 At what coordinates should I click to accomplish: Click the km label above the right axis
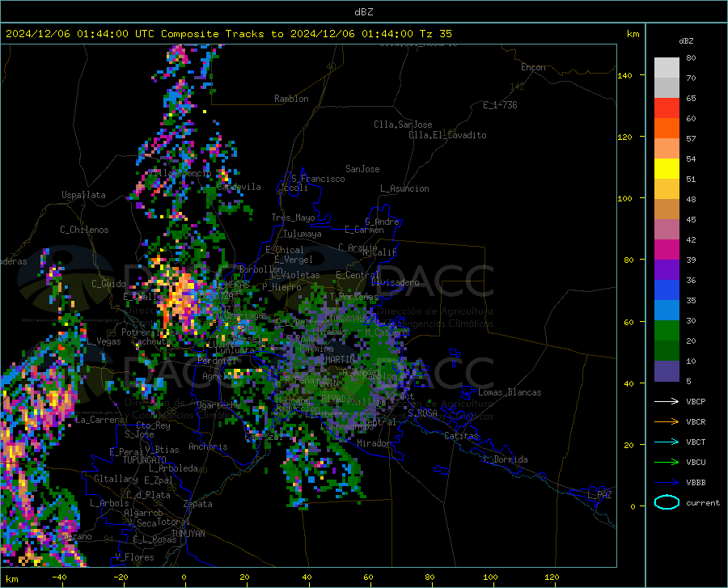pos(633,34)
